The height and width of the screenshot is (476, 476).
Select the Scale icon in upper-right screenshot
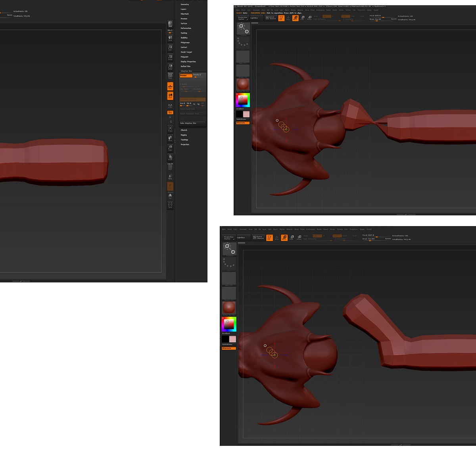[302, 18]
